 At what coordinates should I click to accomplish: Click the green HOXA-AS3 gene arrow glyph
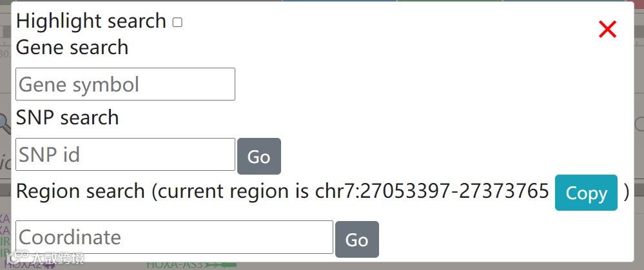(x=220, y=265)
